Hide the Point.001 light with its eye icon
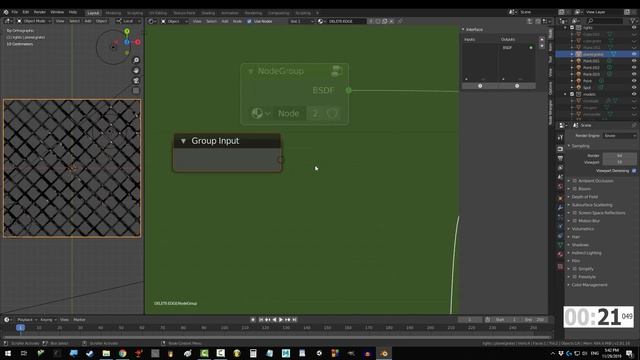 (x=634, y=61)
